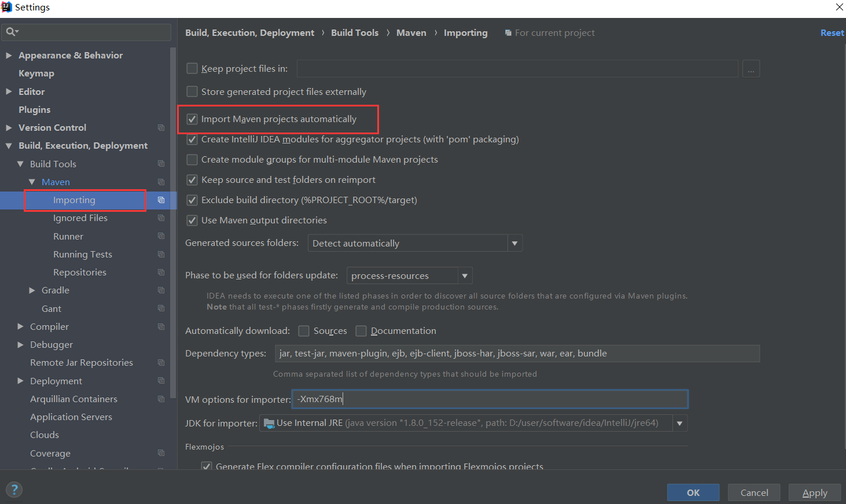Click project-level icon beside Running Tests

161,255
